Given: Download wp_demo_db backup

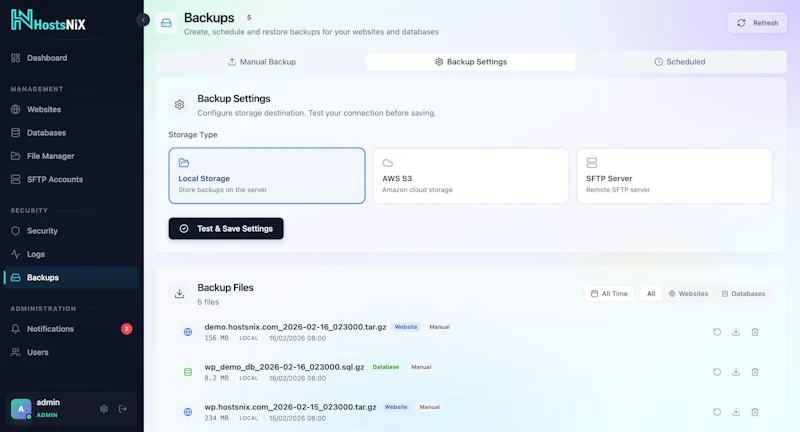Looking at the screenshot, I should tap(736, 372).
